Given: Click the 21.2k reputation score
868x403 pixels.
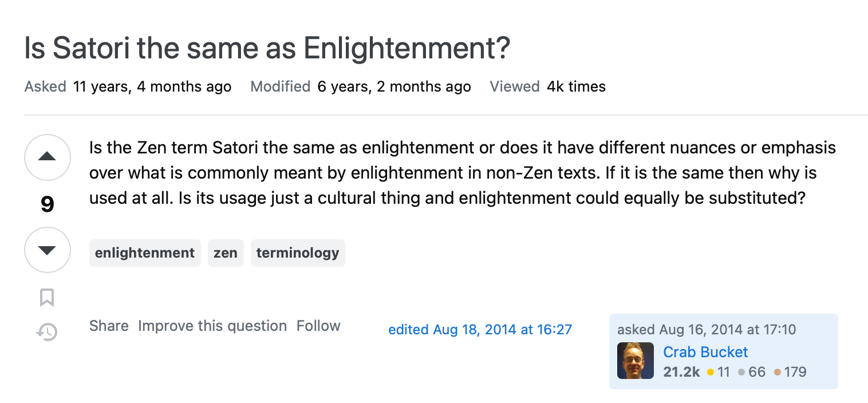Looking at the screenshot, I should point(681,372).
